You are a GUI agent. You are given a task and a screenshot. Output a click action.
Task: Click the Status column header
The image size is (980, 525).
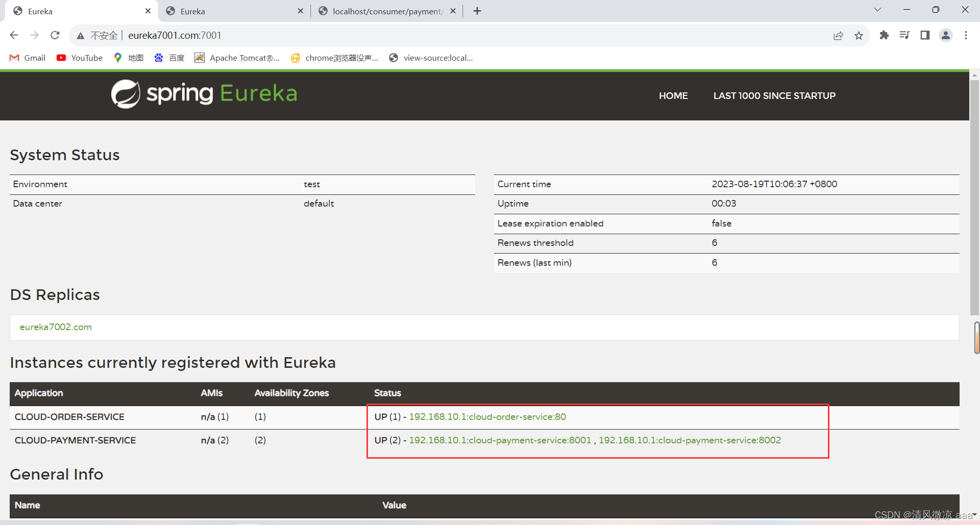(387, 393)
